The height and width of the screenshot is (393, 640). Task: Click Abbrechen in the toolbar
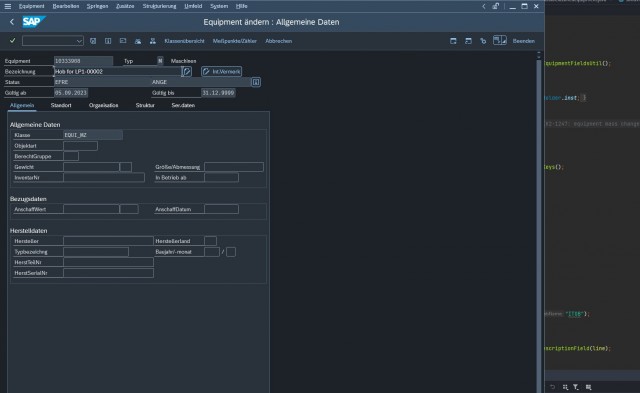[278, 41]
